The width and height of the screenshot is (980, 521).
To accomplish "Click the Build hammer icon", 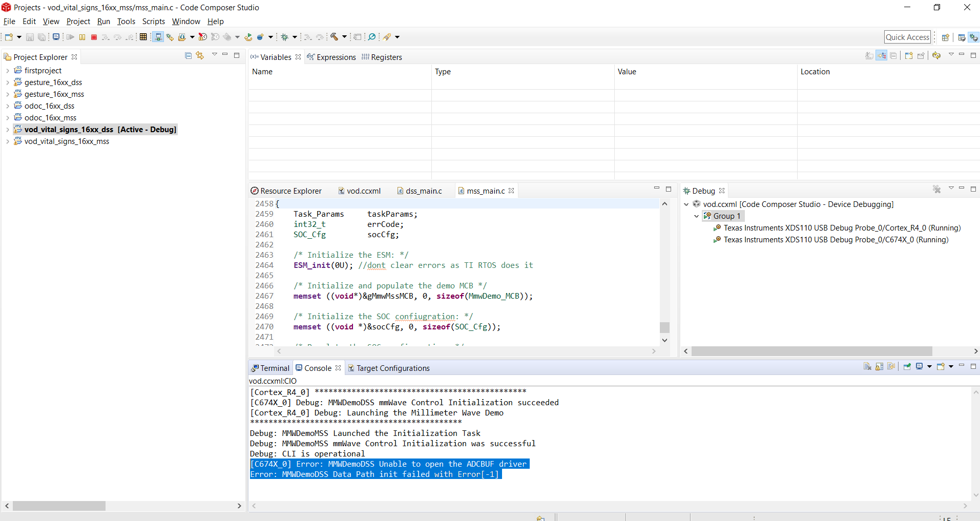I will 334,37.
